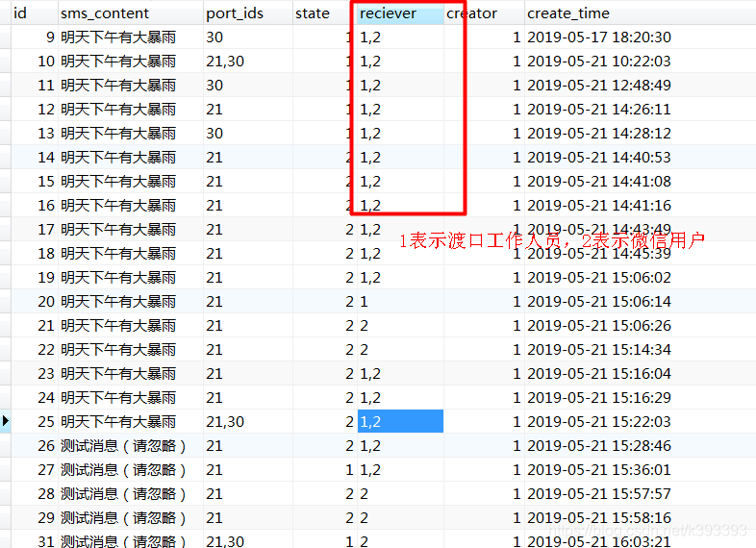Click sms_content of row 26

130,446
